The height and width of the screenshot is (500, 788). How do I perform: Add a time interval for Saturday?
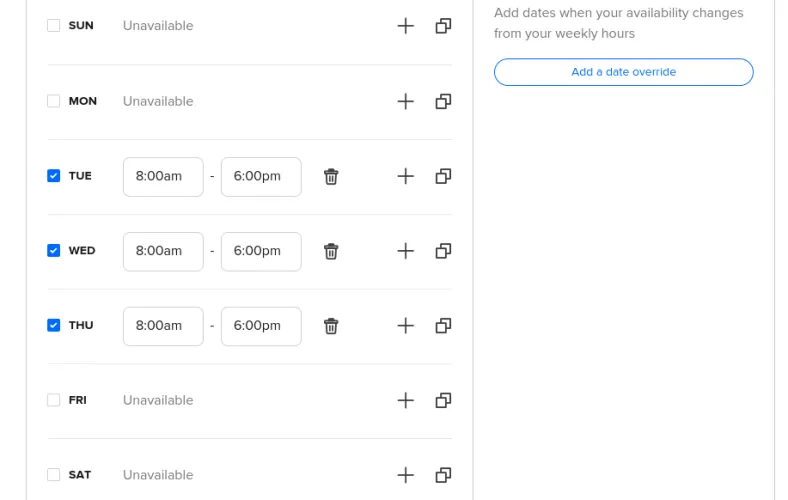(405, 475)
